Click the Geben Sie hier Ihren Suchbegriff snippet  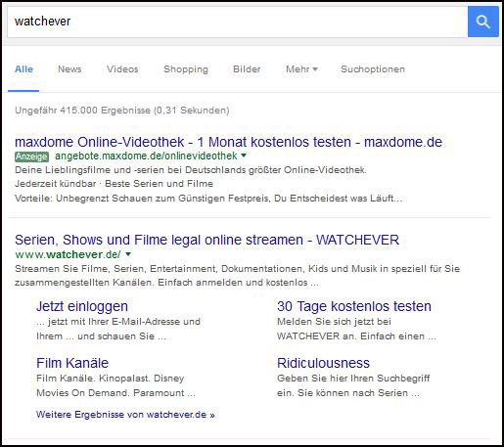(x=353, y=385)
